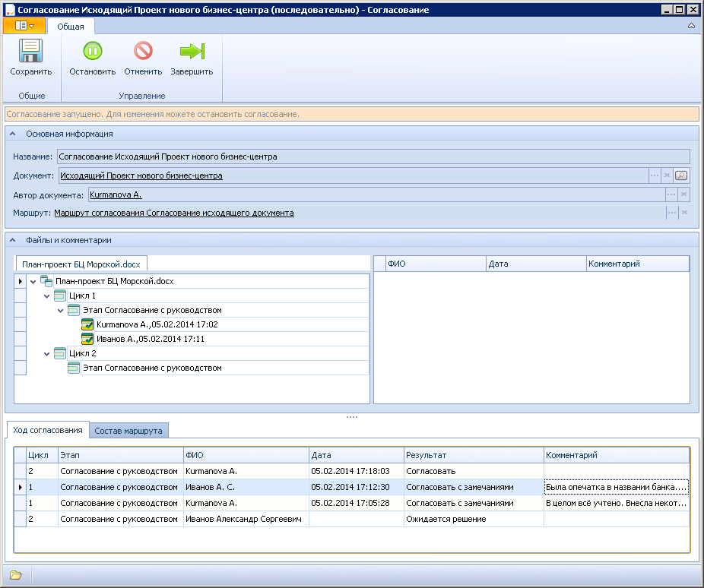Cancel approval with Отменить icon
704x588 pixels.
pos(143,51)
